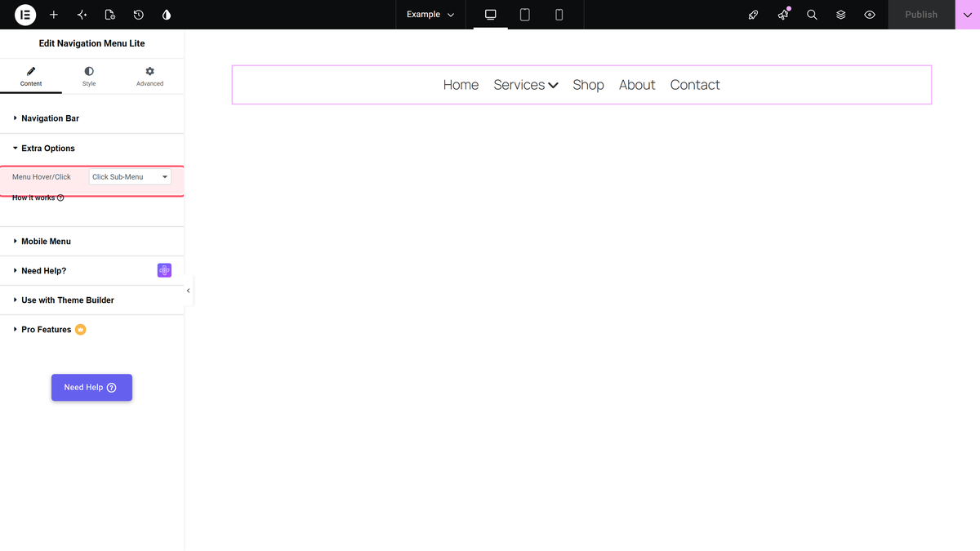Switch to mobile phone view icon
Screen dimensions: 980x551
559,15
